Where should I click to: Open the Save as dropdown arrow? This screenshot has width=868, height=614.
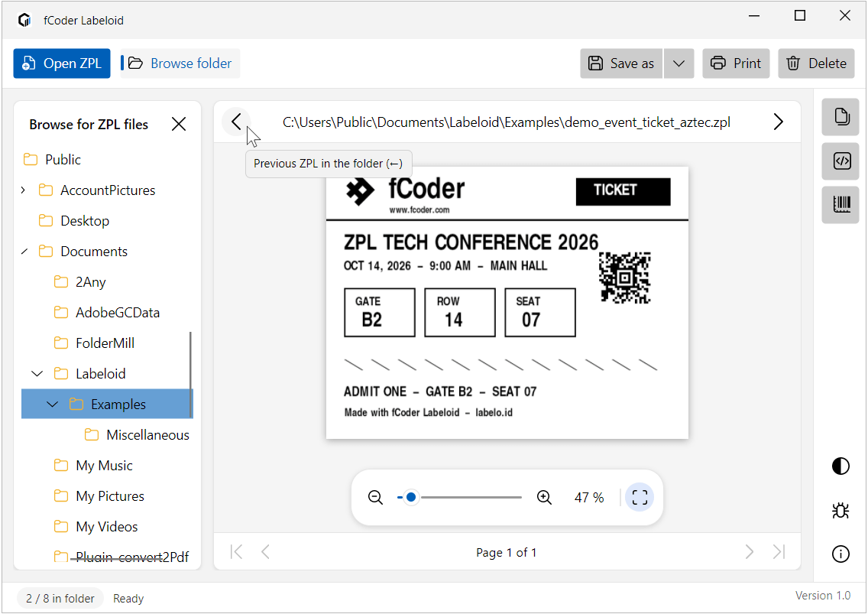pos(679,63)
